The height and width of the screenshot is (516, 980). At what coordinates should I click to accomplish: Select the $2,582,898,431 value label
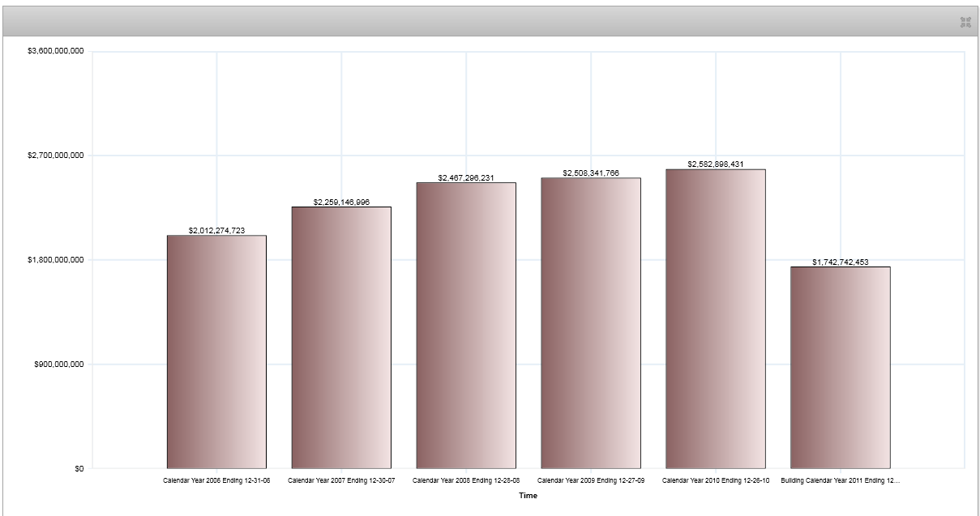(x=716, y=164)
